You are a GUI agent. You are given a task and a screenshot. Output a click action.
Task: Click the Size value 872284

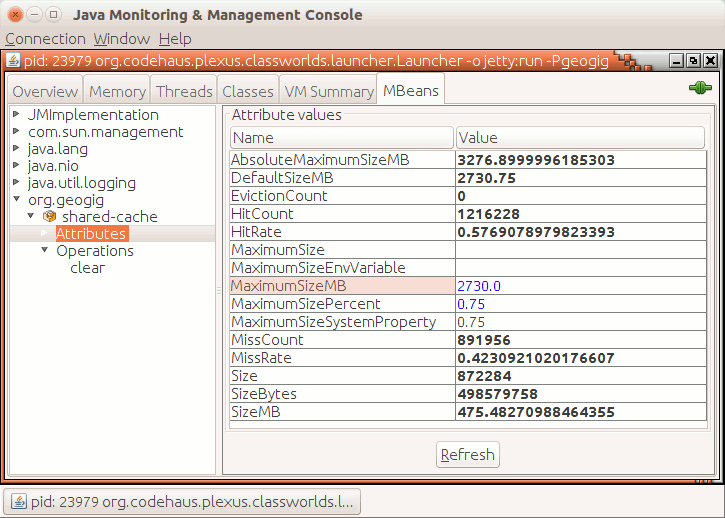tap(581, 376)
